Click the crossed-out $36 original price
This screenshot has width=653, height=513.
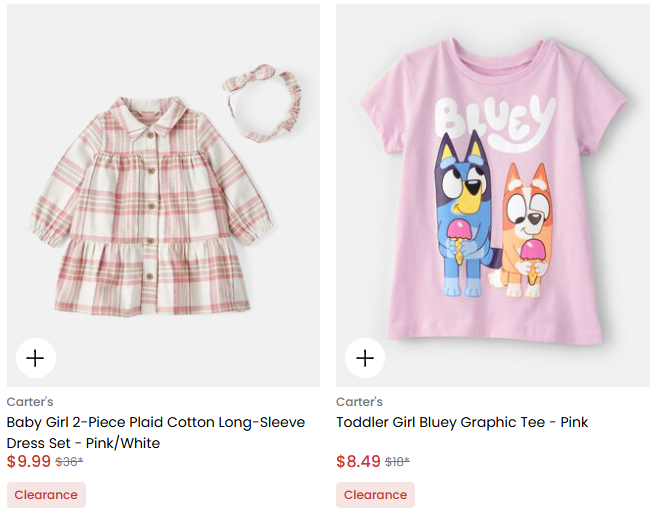[x=69, y=462]
